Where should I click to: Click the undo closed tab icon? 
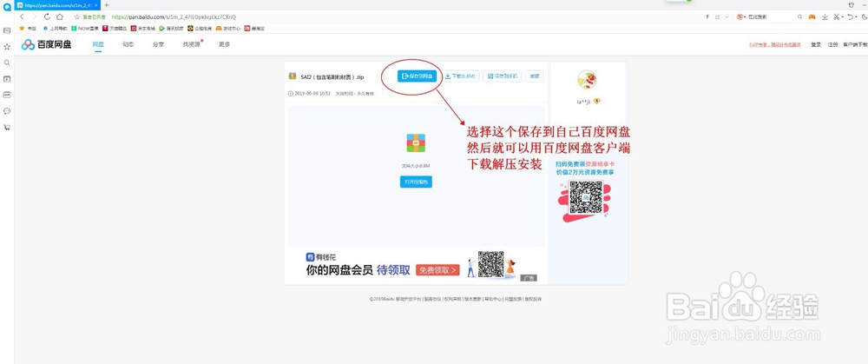(x=851, y=17)
